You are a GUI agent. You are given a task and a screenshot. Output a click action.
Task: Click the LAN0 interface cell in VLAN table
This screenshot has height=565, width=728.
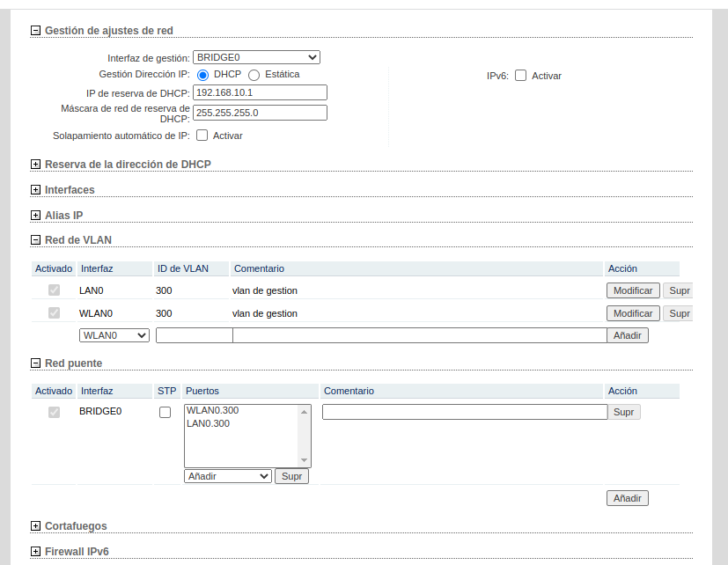pos(92,290)
